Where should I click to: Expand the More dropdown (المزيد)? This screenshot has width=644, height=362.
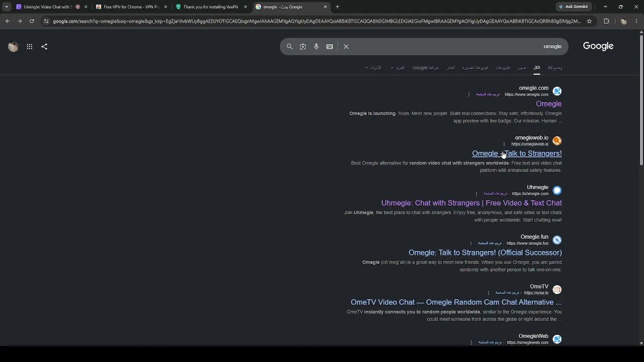(397, 68)
